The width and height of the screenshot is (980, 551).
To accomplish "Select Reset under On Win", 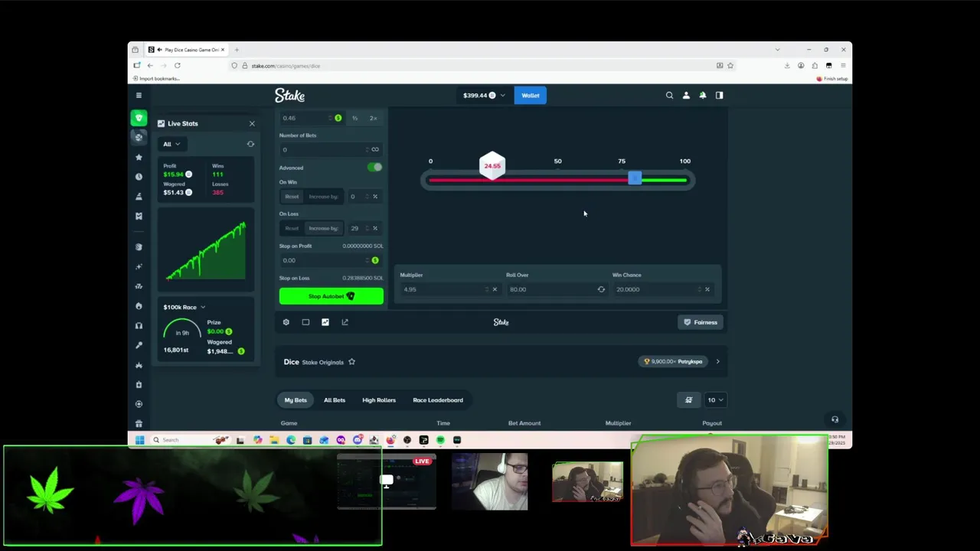I will coord(292,197).
